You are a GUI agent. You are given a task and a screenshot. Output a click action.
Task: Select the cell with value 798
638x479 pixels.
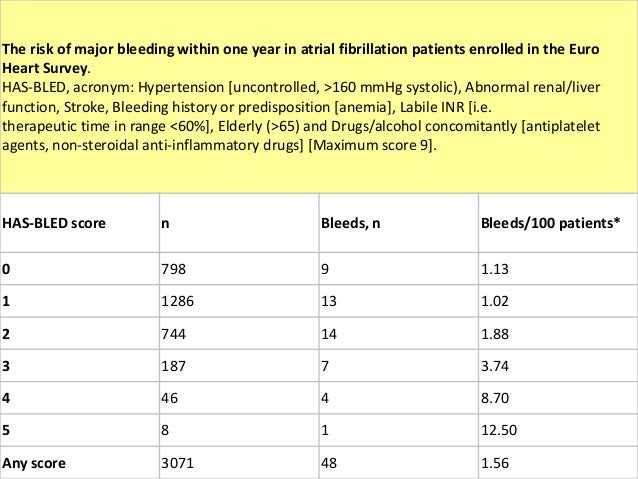[x=239, y=269]
